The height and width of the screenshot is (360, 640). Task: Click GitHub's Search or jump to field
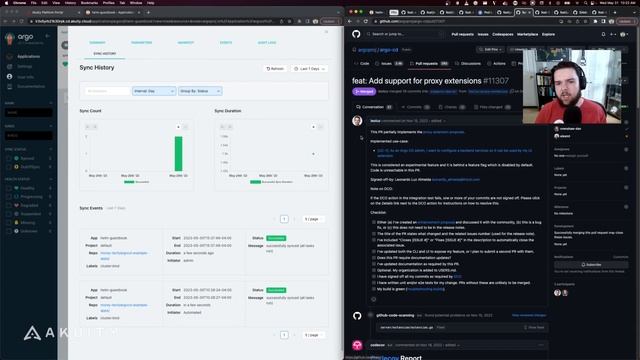(x=405, y=34)
